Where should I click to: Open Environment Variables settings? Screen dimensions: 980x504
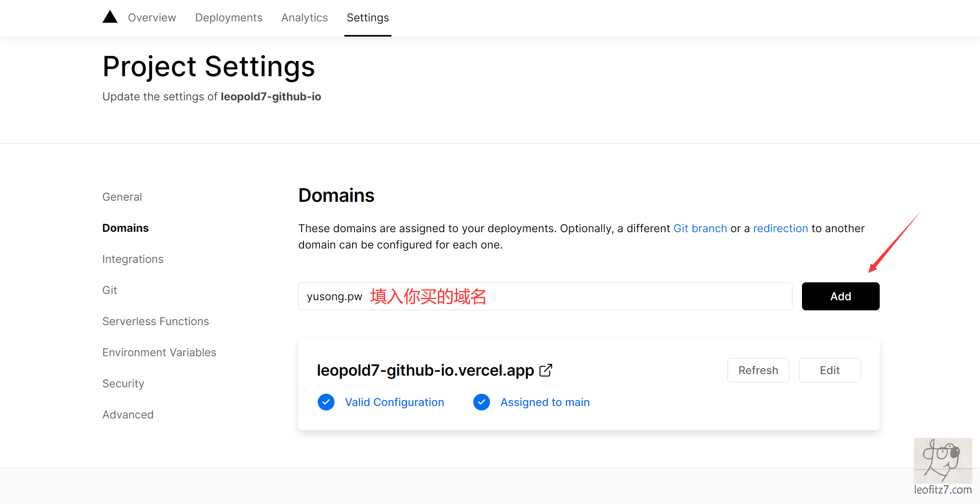click(x=159, y=352)
